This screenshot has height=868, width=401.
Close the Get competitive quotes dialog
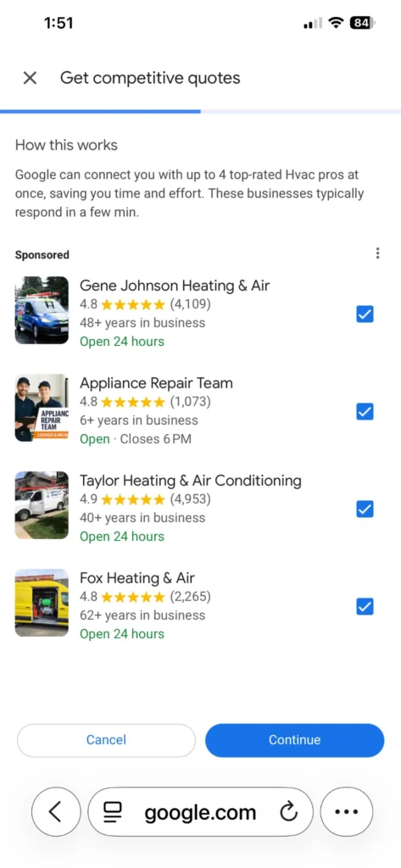coord(30,78)
